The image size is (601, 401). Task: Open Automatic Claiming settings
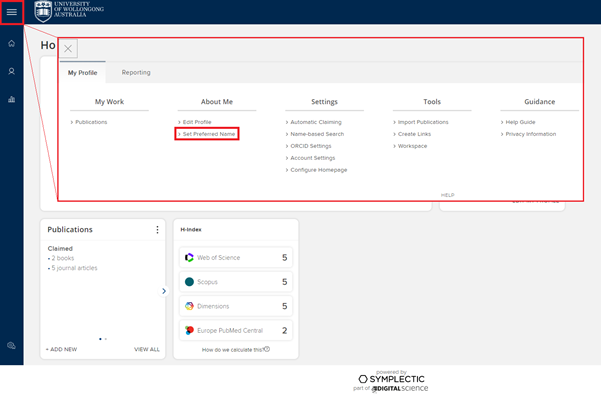(x=314, y=122)
